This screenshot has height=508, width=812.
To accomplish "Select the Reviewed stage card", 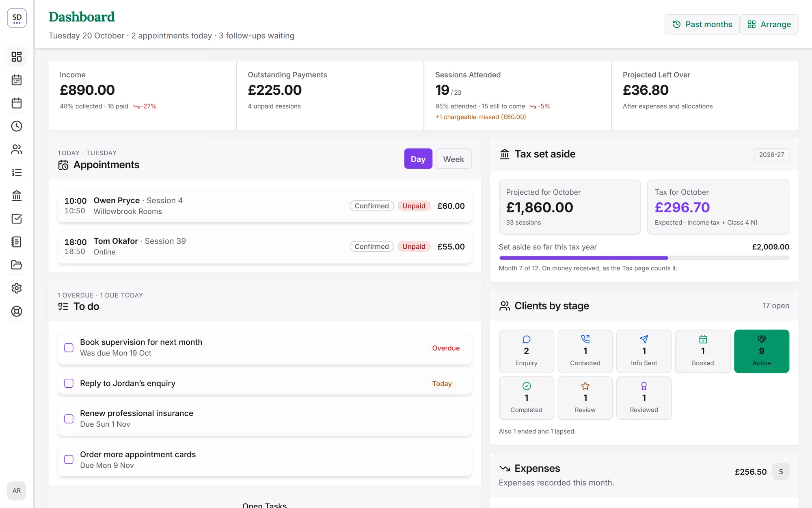I will coord(644,398).
